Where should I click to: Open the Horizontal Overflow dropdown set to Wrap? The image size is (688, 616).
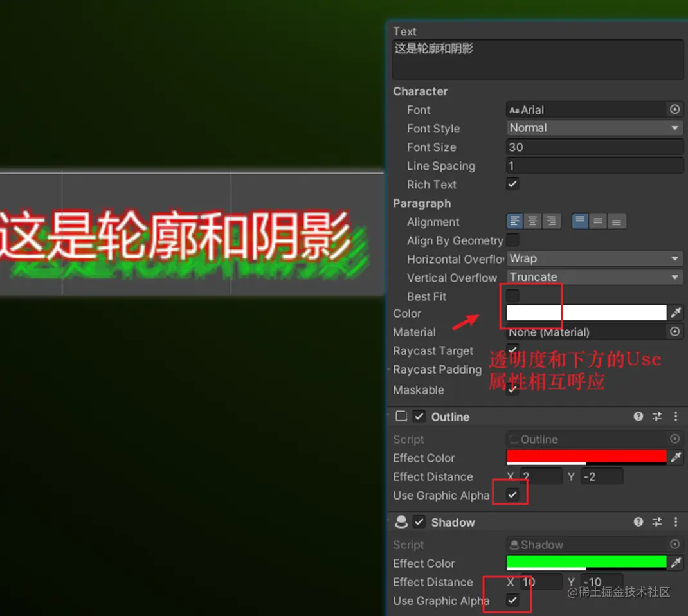click(x=593, y=258)
